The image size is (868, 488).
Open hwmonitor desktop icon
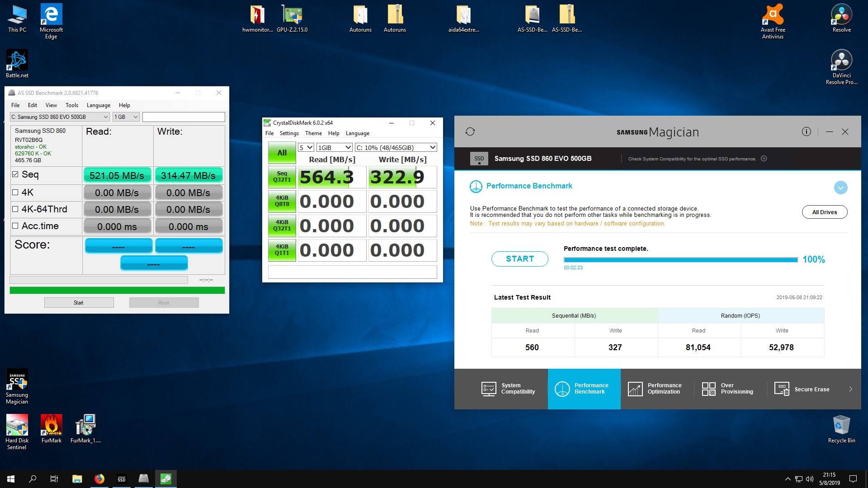[x=258, y=19]
